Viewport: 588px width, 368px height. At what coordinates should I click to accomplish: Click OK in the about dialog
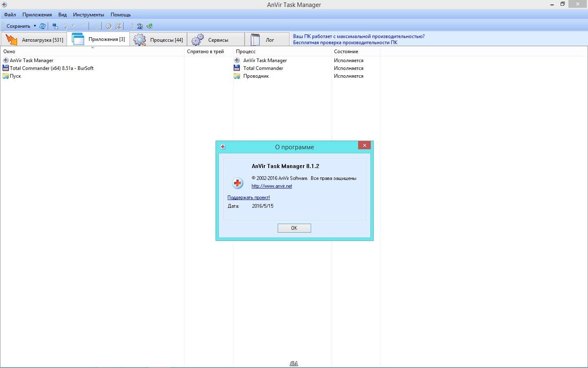point(294,228)
